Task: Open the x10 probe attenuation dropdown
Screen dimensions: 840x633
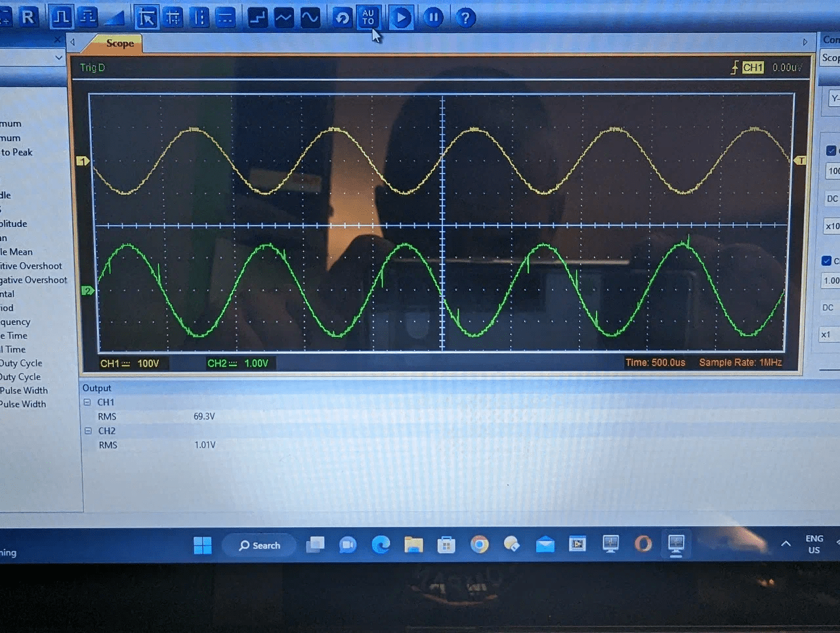Action: (x=832, y=226)
